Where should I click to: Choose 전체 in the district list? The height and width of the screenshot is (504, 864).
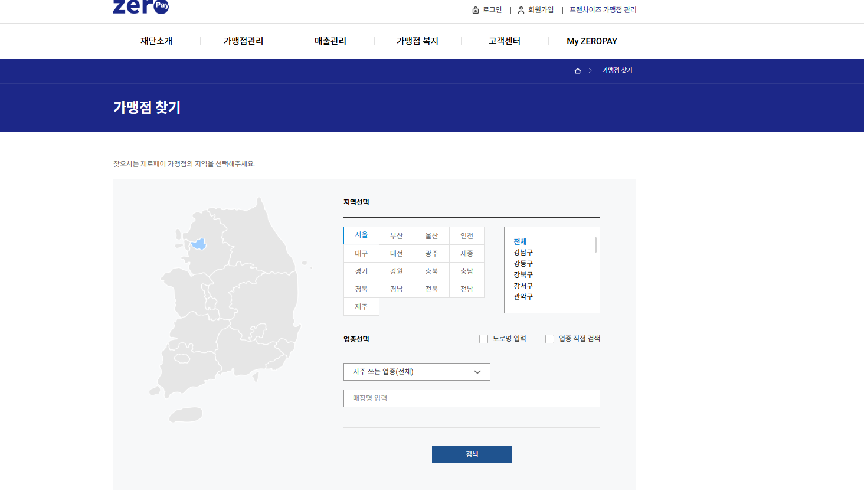(x=520, y=242)
